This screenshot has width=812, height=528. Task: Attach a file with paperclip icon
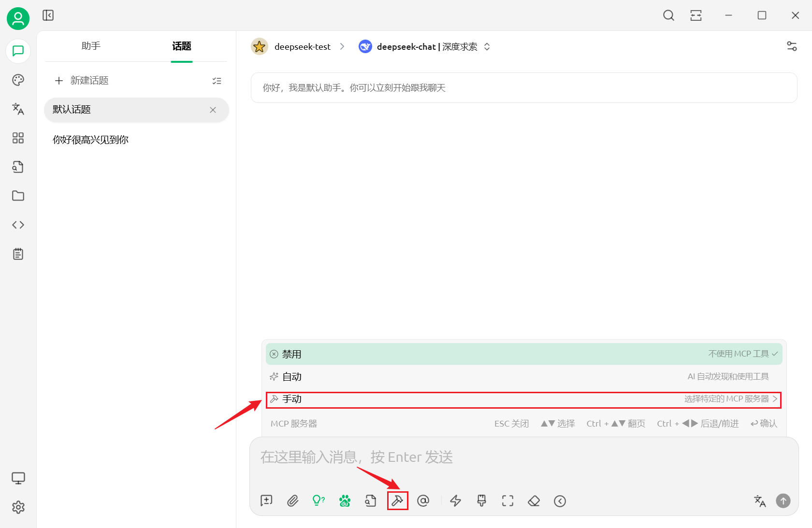click(292, 501)
